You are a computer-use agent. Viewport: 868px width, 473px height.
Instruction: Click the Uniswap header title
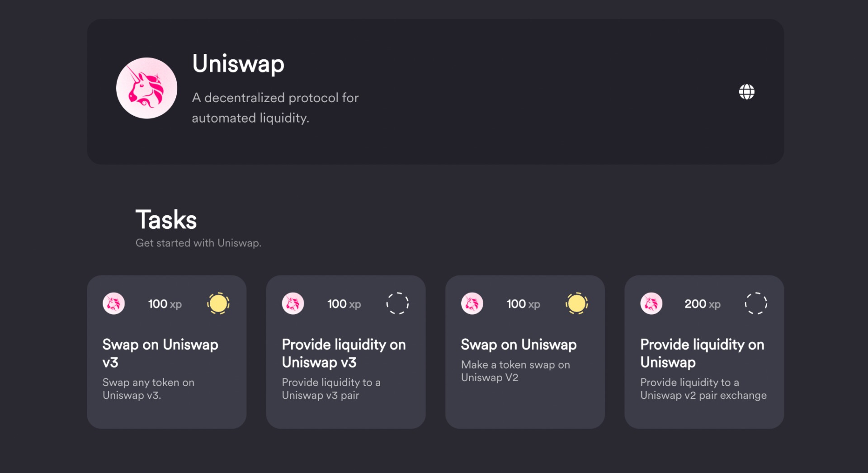point(238,63)
